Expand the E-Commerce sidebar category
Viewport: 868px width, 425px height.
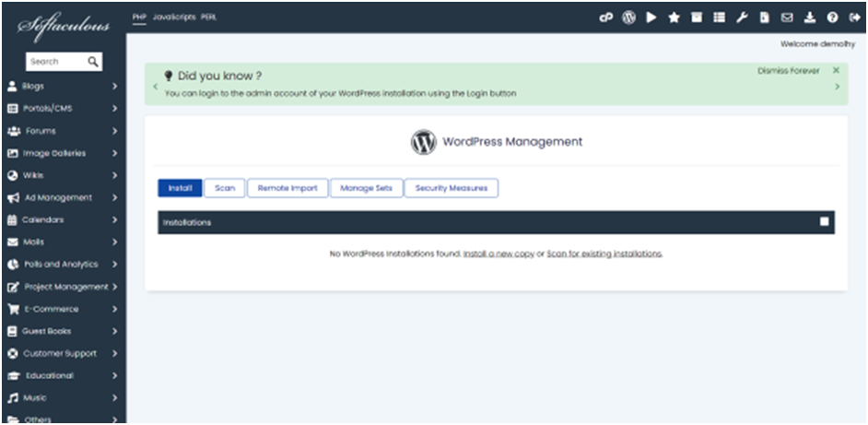pyautogui.click(x=63, y=309)
